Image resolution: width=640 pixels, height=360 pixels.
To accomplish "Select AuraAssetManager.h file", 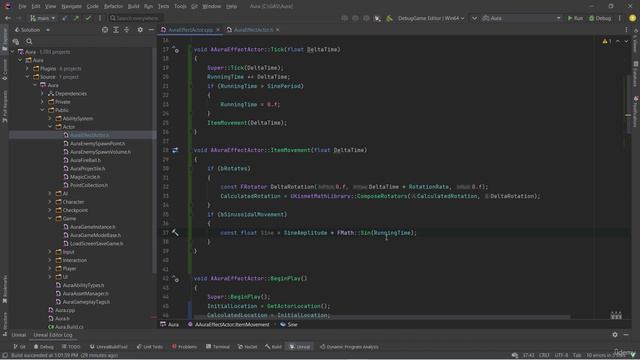I will click(x=85, y=294).
